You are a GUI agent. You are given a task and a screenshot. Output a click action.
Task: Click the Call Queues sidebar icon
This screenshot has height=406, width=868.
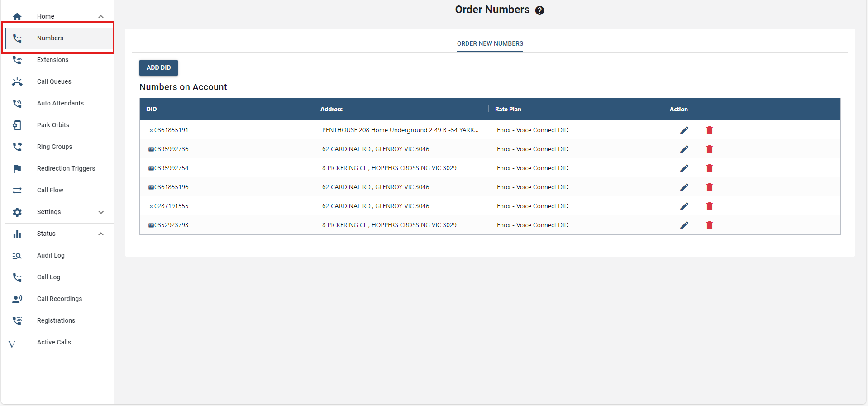(x=17, y=82)
